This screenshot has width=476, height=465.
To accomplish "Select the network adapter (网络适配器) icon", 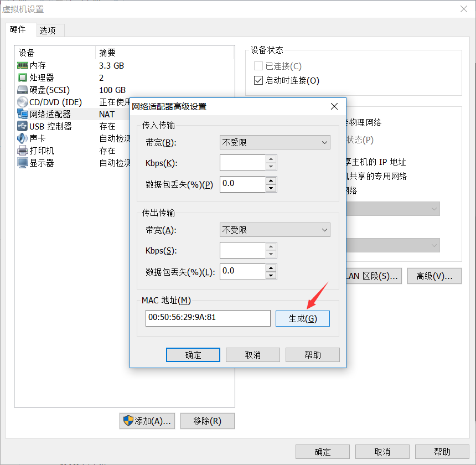I will (x=23, y=114).
